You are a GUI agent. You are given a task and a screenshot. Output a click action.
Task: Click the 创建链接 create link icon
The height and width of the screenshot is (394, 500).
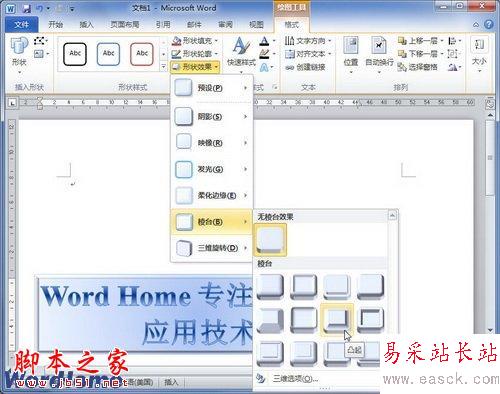click(x=290, y=67)
